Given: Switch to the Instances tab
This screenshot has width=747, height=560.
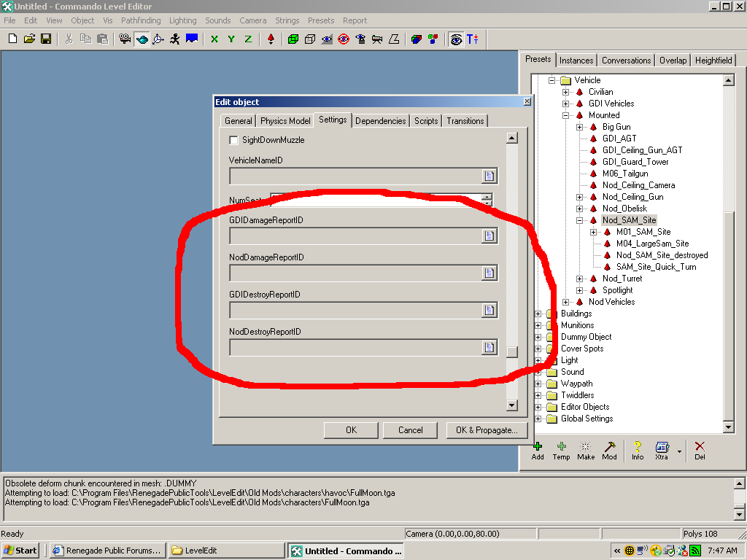Looking at the screenshot, I should [x=576, y=61].
